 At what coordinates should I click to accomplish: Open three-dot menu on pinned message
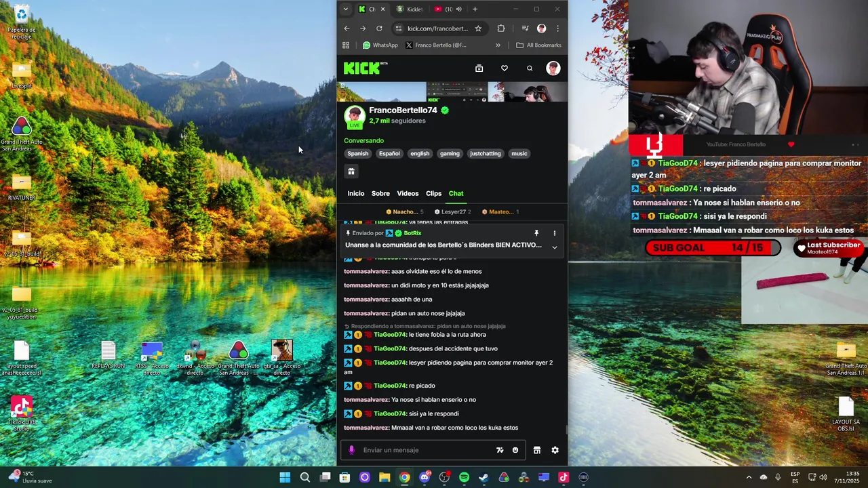coord(554,233)
